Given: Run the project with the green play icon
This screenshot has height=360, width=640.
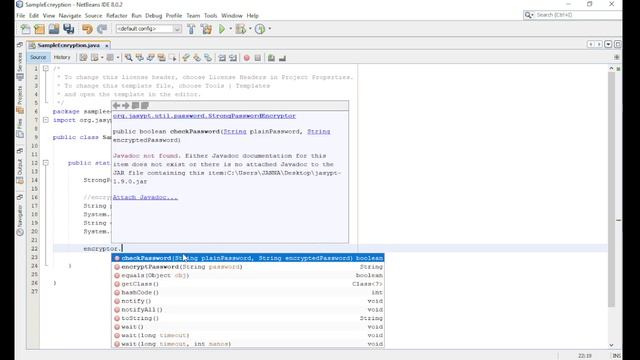Looking at the screenshot, I should coord(222,29).
